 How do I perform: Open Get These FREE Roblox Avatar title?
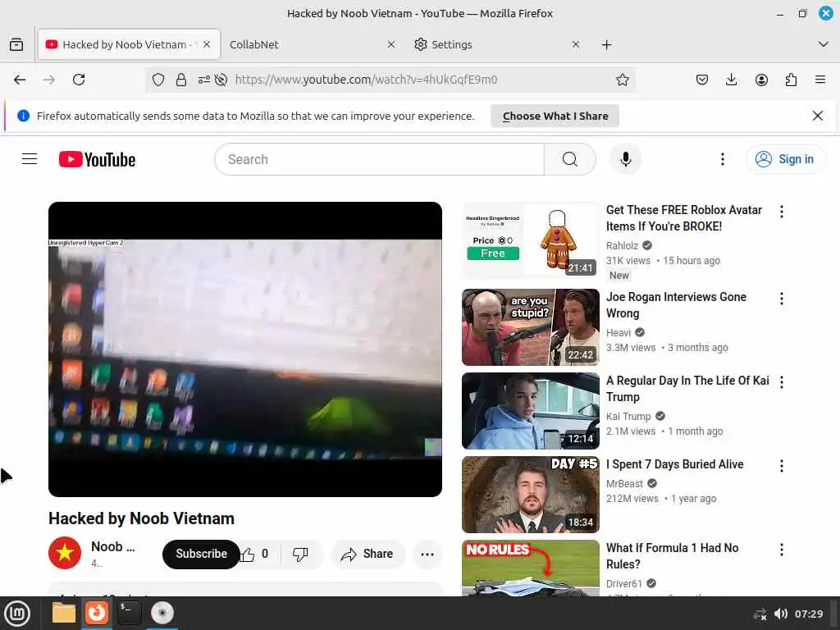683,218
